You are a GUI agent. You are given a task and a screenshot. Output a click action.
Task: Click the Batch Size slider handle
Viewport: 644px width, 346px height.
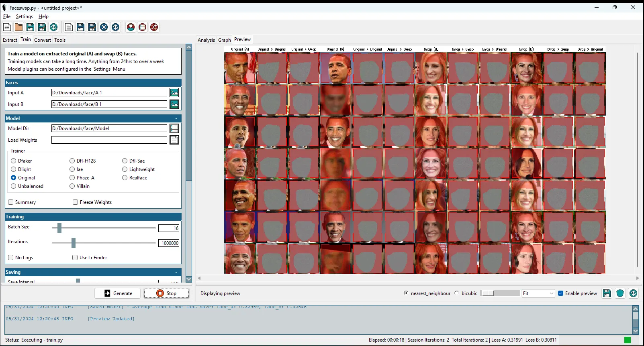click(x=59, y=228)
